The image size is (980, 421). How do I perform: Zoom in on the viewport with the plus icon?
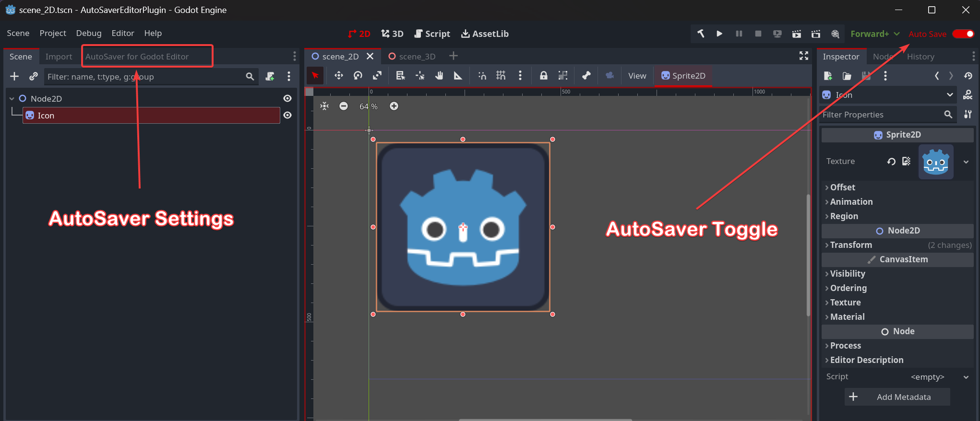click(x=394, y=106)
